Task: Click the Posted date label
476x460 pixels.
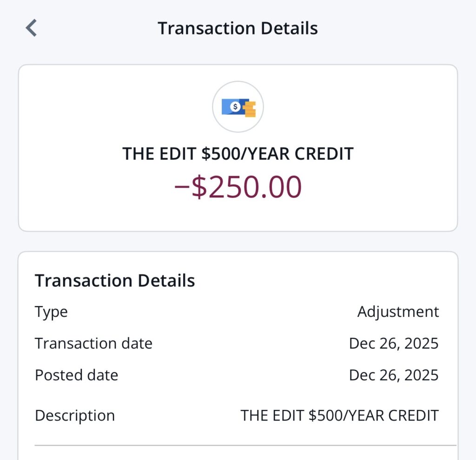Action: point(76,375)
